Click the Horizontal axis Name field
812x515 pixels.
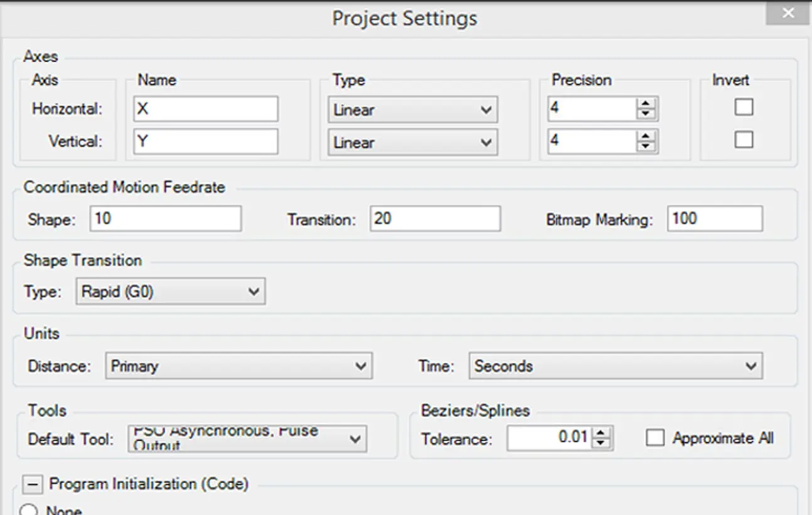coord(206,109)
